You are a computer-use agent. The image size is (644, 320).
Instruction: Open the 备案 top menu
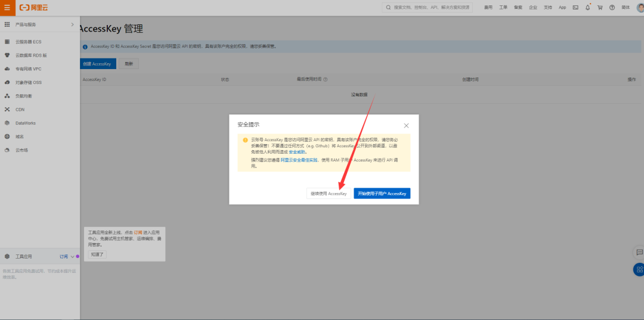point(518,7)
